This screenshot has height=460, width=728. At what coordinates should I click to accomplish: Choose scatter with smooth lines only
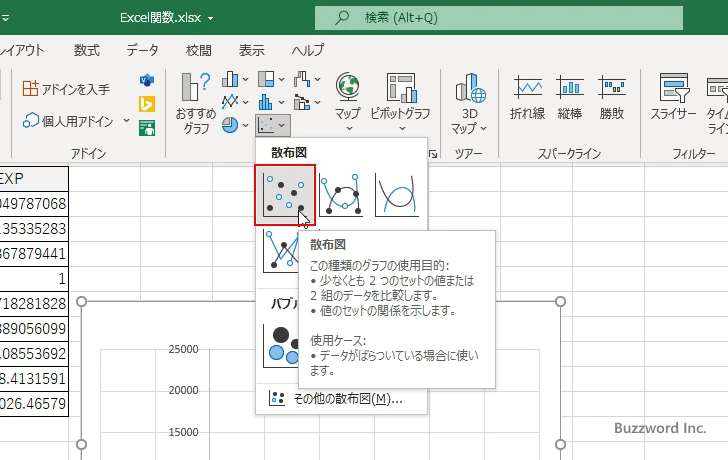tap(397, 195)
